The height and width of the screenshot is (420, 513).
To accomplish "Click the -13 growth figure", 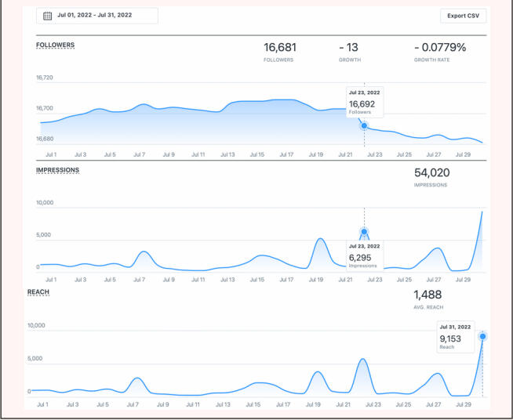I will [350, 48].
